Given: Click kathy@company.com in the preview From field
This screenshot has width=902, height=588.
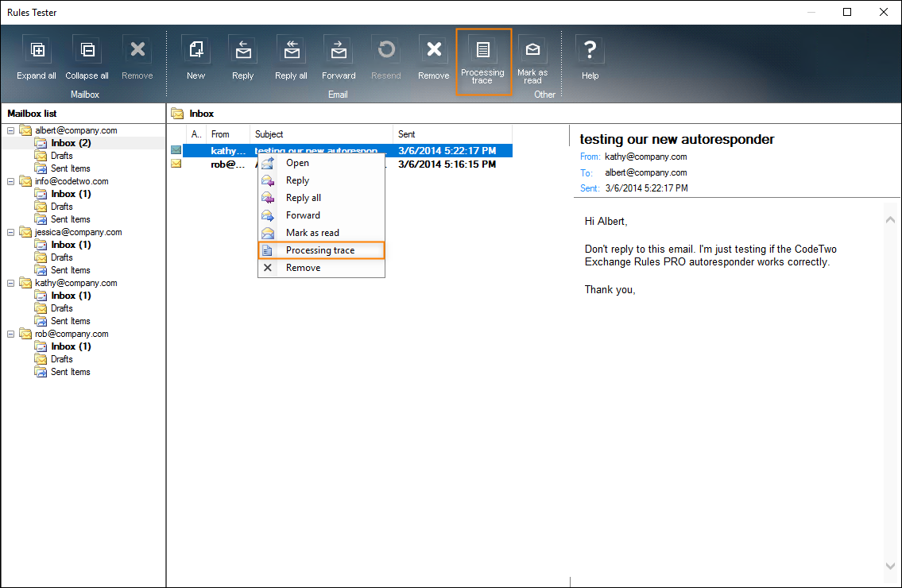Looking at the screenshot, I should click(645, 157).
